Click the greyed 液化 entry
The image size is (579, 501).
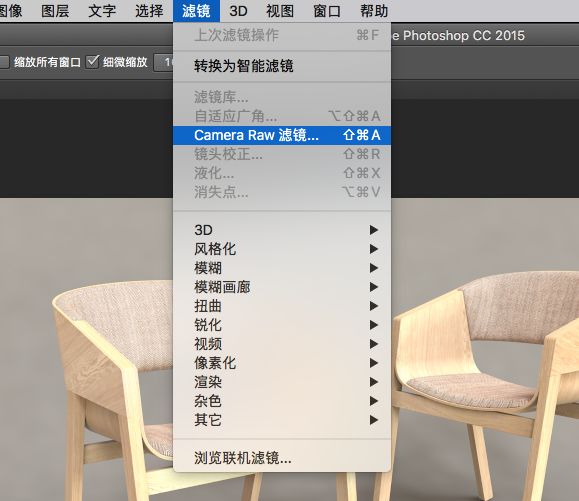click(x=282, y=173)
